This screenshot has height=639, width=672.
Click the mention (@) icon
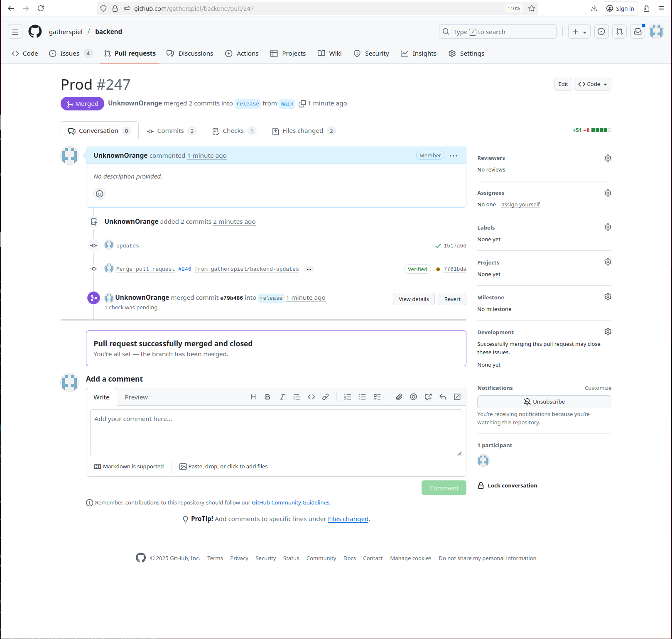(413, 397)
